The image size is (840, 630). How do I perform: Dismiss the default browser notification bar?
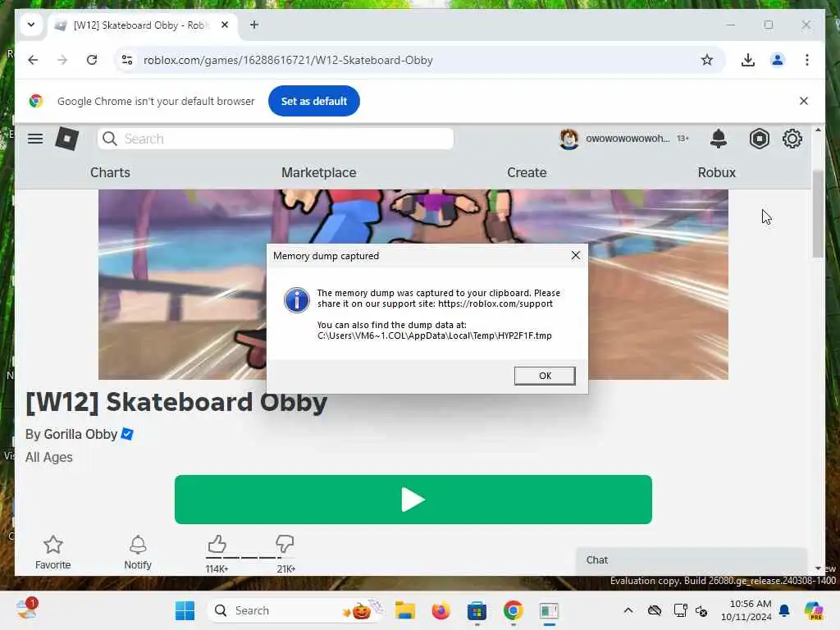pyautogui.click(x=804, y=101)
